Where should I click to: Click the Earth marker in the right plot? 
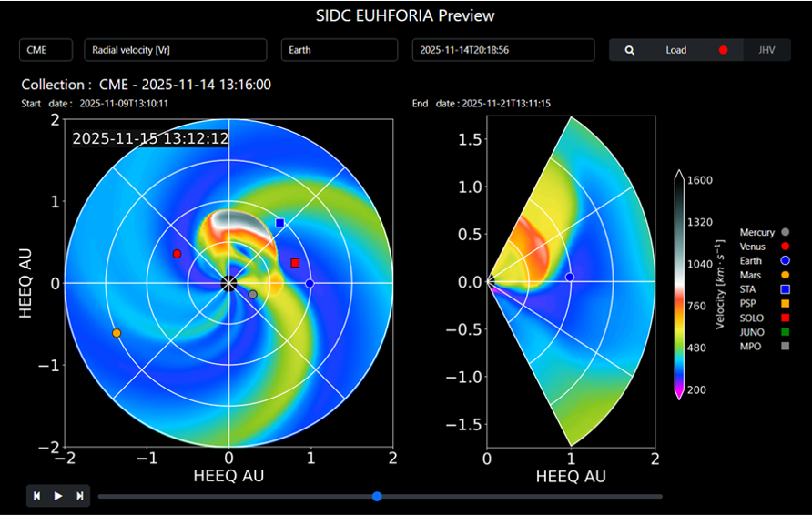(x=570, y=277)
